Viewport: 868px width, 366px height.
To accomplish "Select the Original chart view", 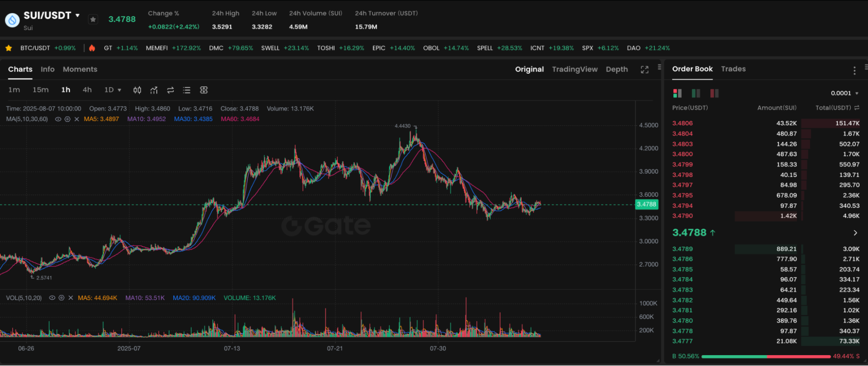I will tap(529, 69).
